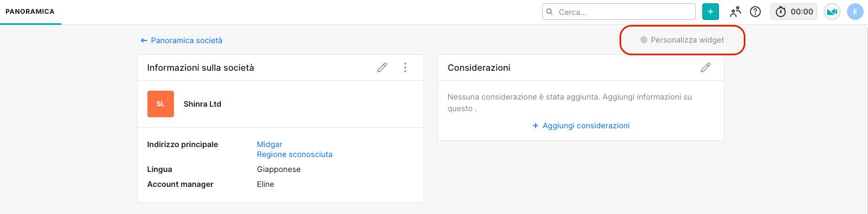Go back to Panoramica società
The width and height of the screenshot is (868, 214).
(x=181, y=40)
